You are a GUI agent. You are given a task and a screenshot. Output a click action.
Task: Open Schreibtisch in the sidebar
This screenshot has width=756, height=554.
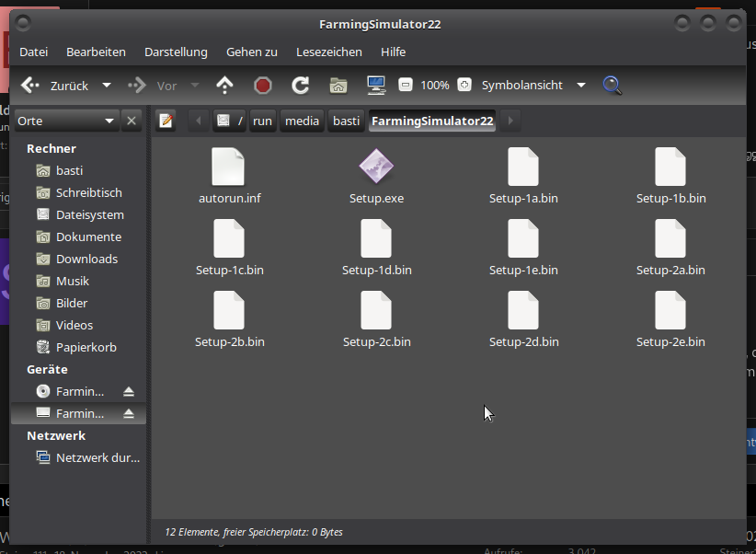[78, 193]
